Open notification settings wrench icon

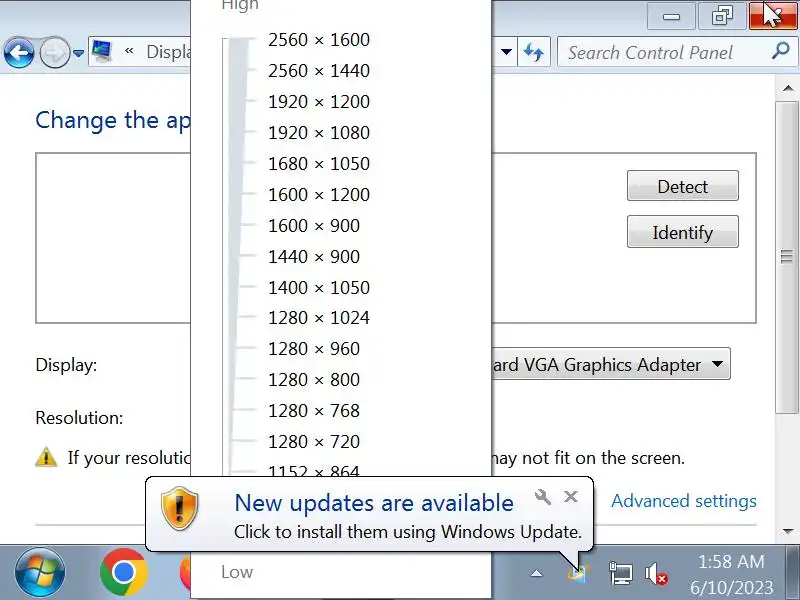tap(542, 496)
